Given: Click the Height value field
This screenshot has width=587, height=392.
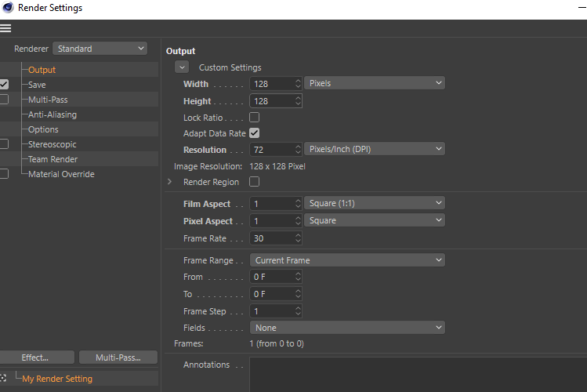Looking at the screenshot, I should click(x=272, y=101).
